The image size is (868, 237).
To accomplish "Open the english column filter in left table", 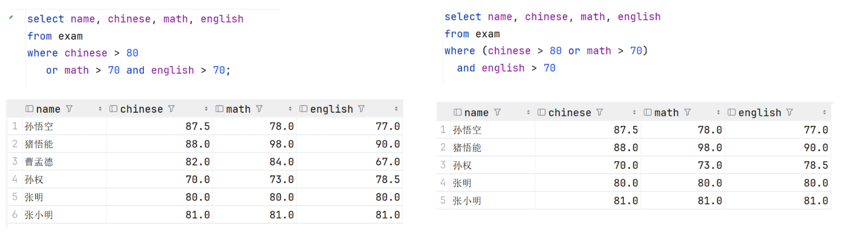I will tap(361, 109).
